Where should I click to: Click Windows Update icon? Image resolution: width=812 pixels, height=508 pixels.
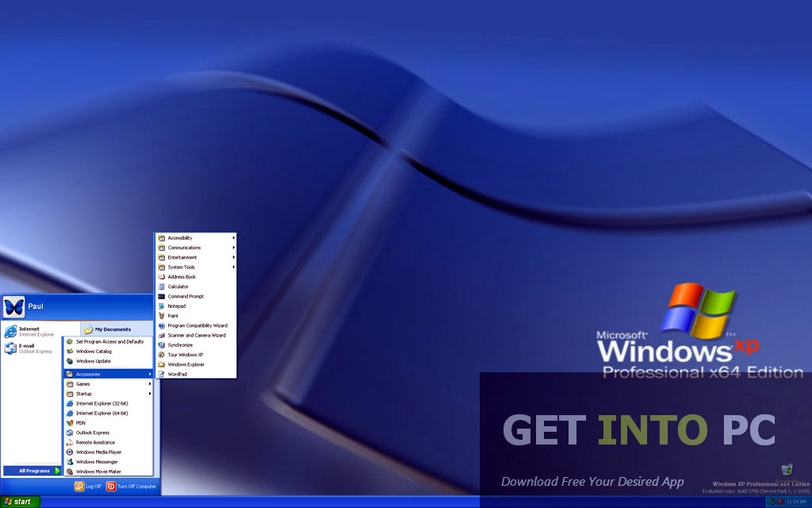[x=70, y=361]
